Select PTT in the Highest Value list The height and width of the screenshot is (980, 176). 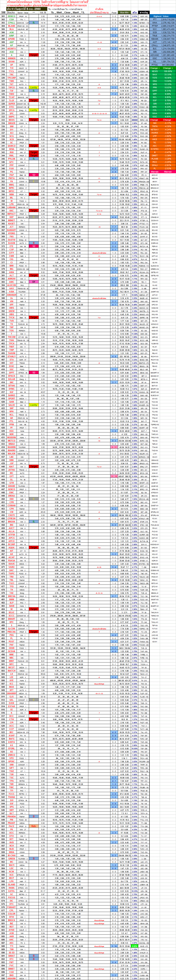coord(155,19)
